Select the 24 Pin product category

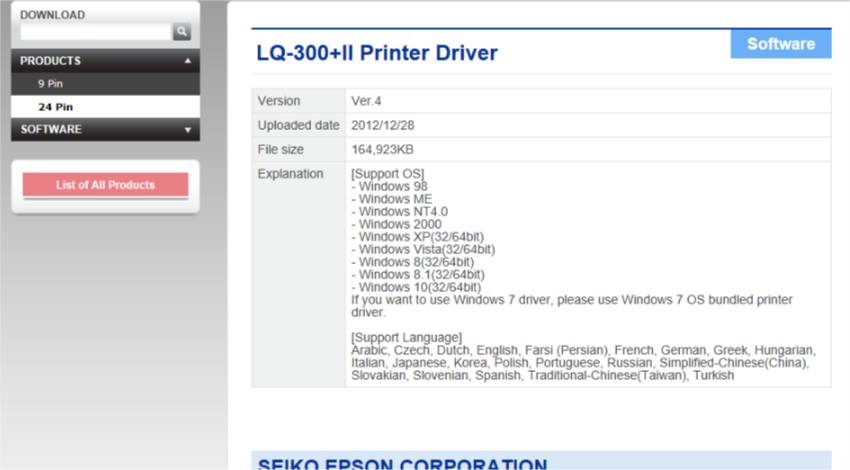[106, 107]
